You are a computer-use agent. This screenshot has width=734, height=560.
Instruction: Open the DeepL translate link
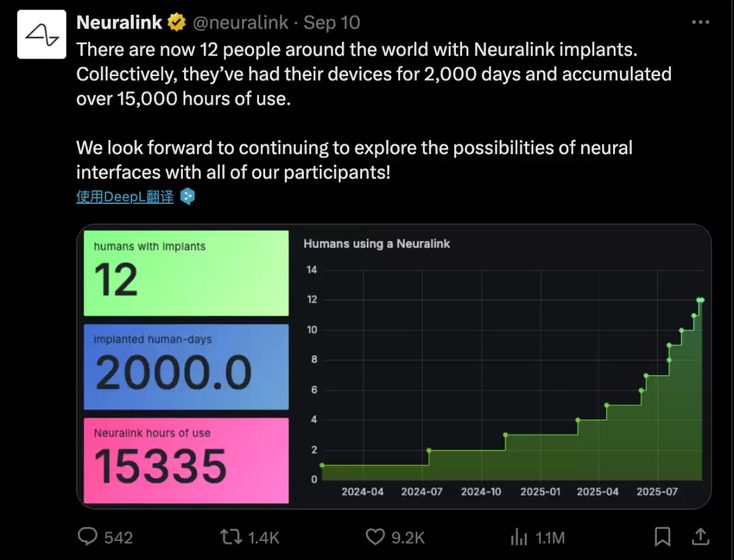coord(124,197)
